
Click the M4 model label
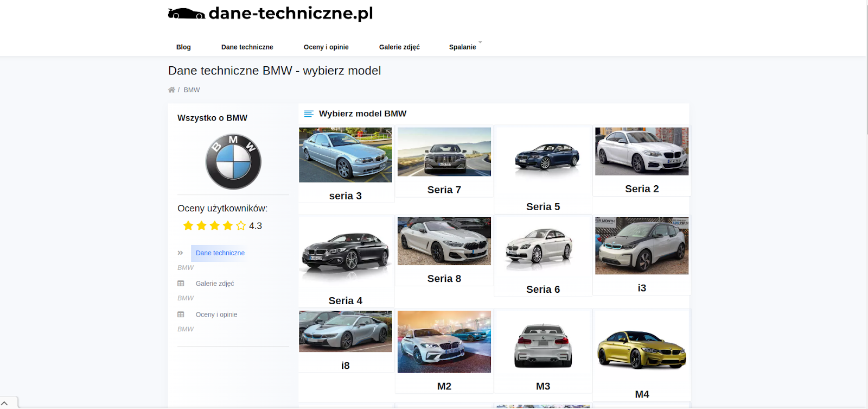click(x=642, y=394)
